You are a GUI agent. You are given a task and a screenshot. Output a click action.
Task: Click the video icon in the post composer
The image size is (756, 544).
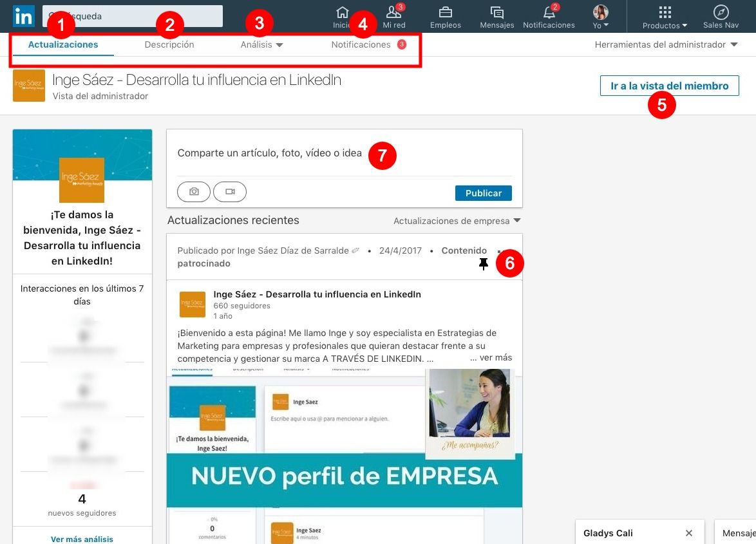coord(230,191)
